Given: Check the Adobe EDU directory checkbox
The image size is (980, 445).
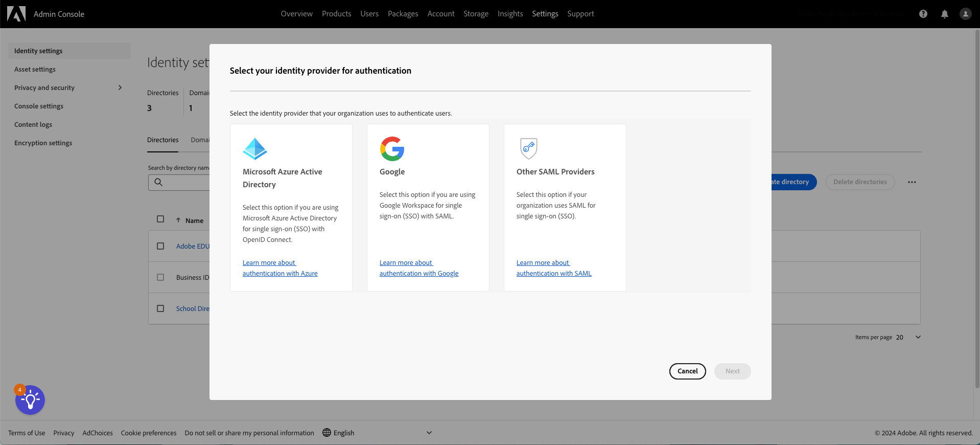Looking at the screenshot, I should click(160, 246).
